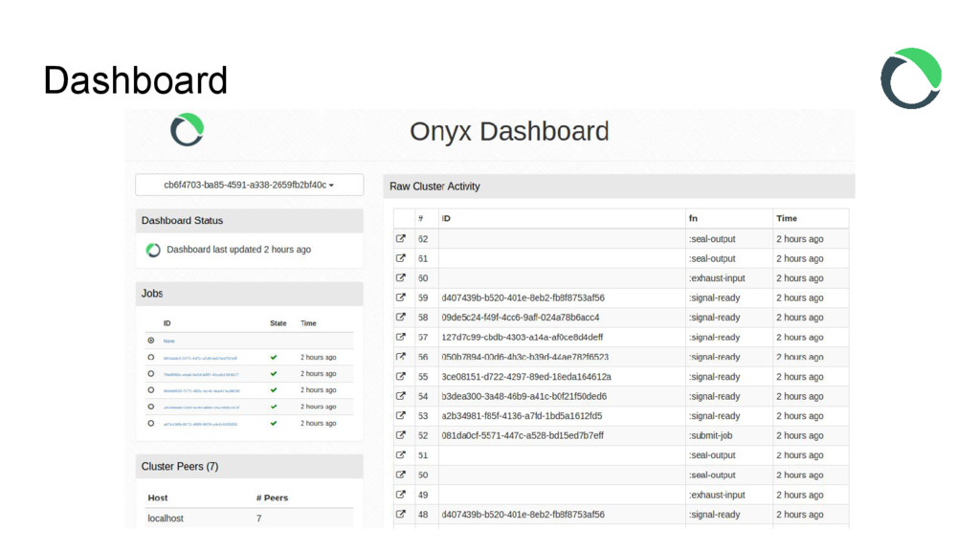Image resolution: width=980 pixels, height=551 pixels.
Task: Click the Jobs panel header
Action: point(250,294)
